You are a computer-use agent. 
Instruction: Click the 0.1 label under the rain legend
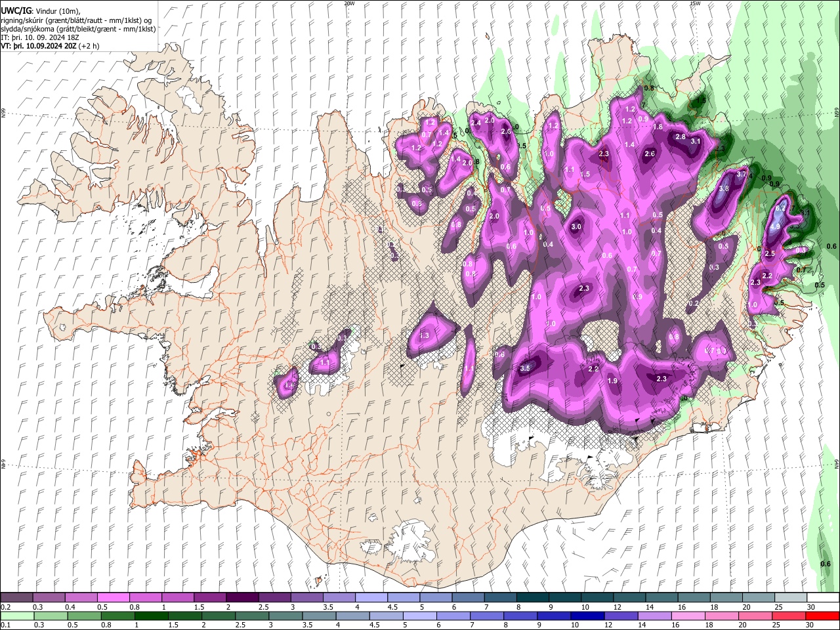(5, 625)
